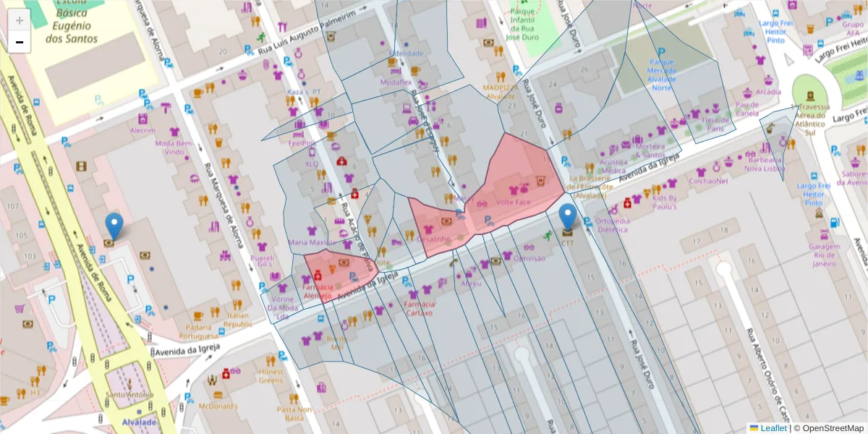
Task: Click the parking icon at Parque Mercado Alvalade Norte
Action: click(x=660, y=52)
